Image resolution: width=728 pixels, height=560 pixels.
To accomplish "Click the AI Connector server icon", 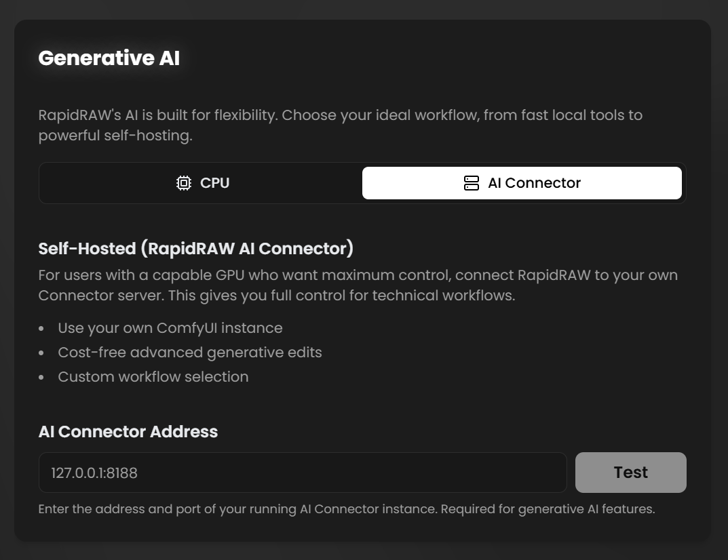I will coord(472,183).
